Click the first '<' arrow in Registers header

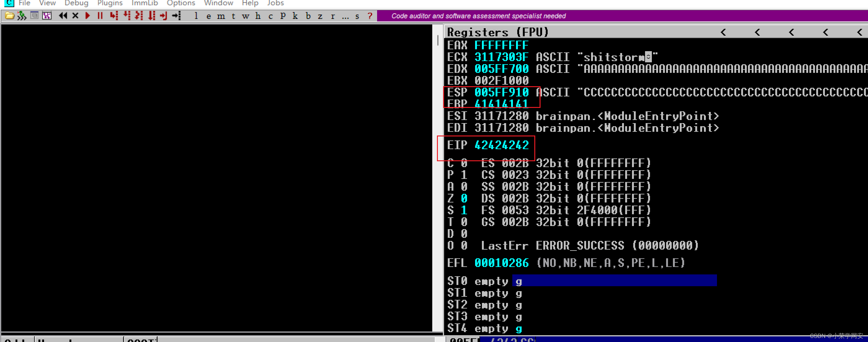723,32
